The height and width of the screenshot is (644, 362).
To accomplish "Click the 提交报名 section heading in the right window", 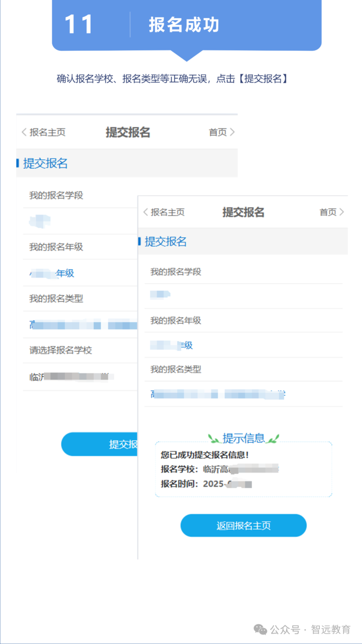I will [x=166, y=241].
